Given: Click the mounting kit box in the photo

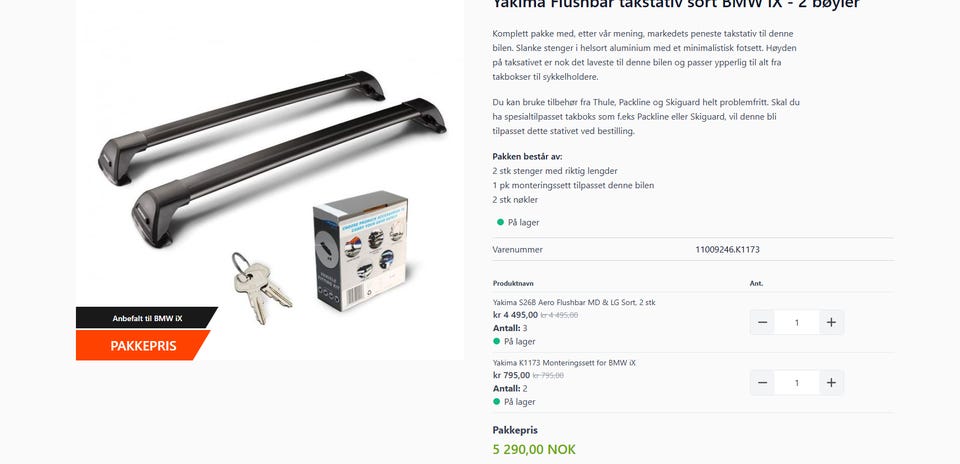Looking at the screenshot, I should [x=361, y=251].
